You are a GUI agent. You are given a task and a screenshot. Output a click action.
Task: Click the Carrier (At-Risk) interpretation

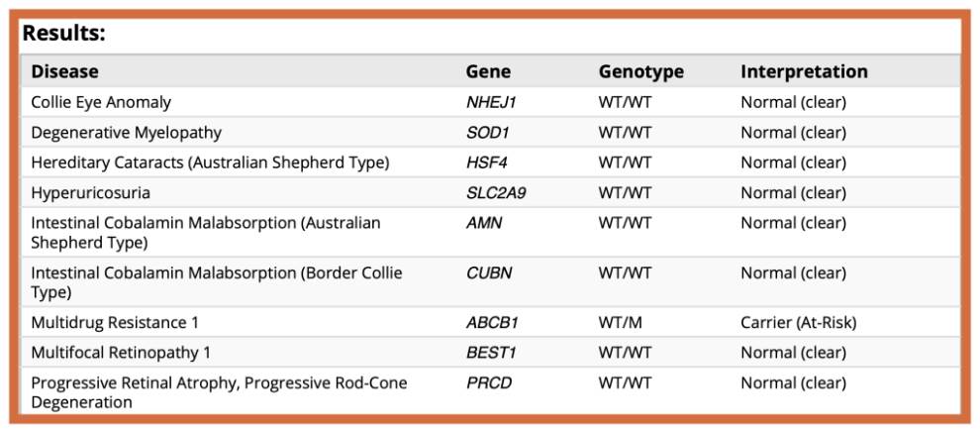(x=798, y=322)
